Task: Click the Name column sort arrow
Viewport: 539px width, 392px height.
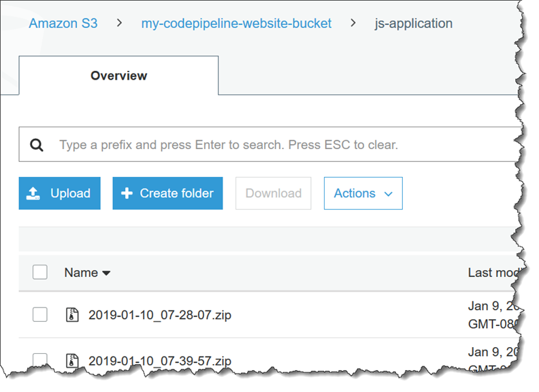Action: 106,273
